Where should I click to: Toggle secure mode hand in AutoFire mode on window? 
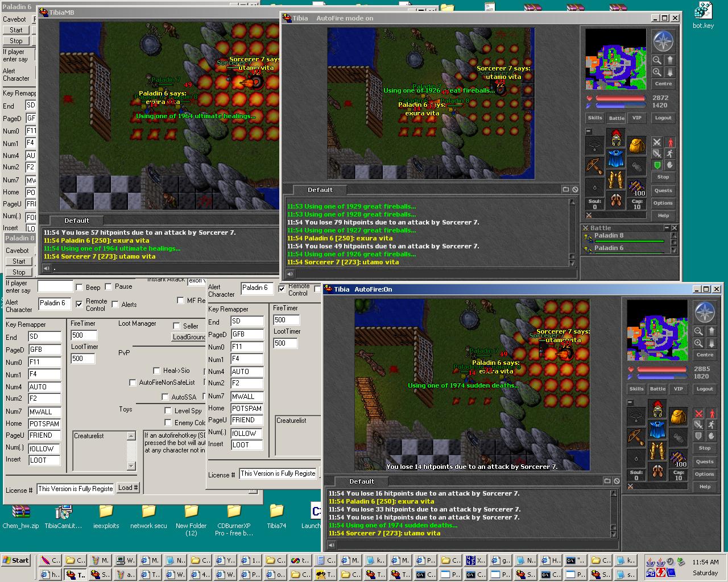[x=670, y=165]
